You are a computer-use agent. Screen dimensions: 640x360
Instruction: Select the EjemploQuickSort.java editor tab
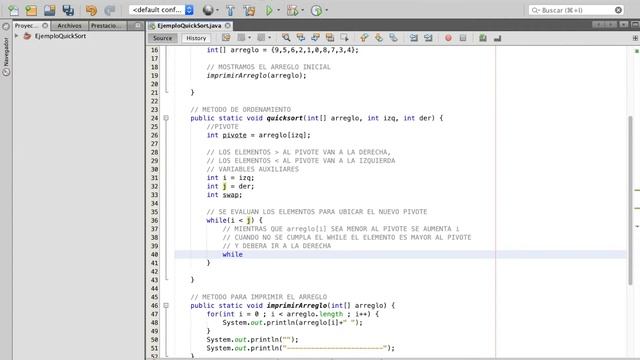189,25
